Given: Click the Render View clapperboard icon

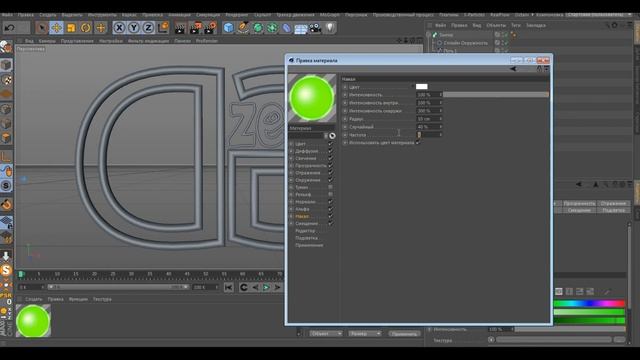Looking at the screenshot, I should 180,28.
